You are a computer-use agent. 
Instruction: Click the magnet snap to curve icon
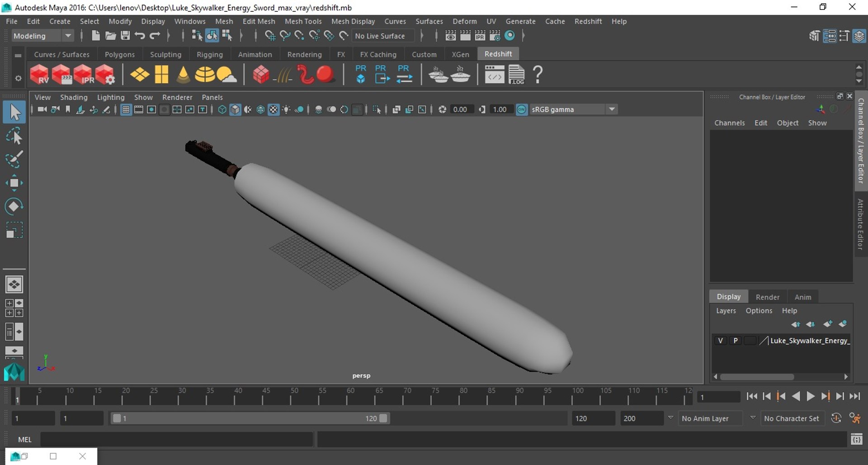click(x=285, y=36)
